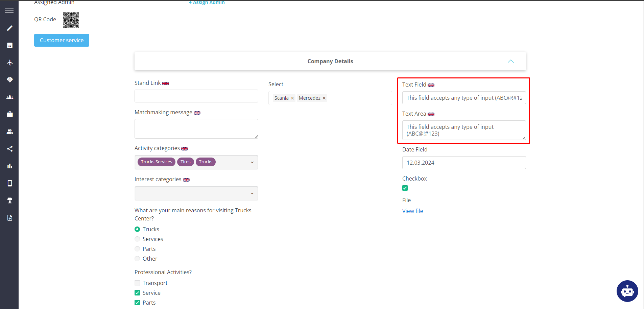Open the Activity categories dropdown

252,162
